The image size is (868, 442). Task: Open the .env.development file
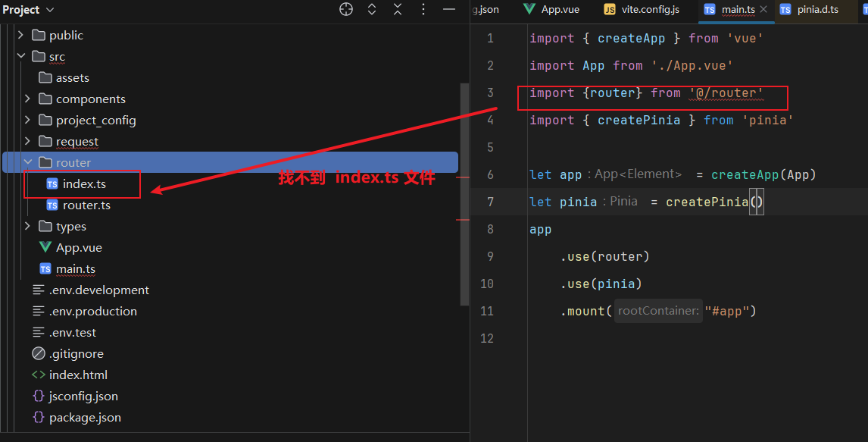[99, 290]
